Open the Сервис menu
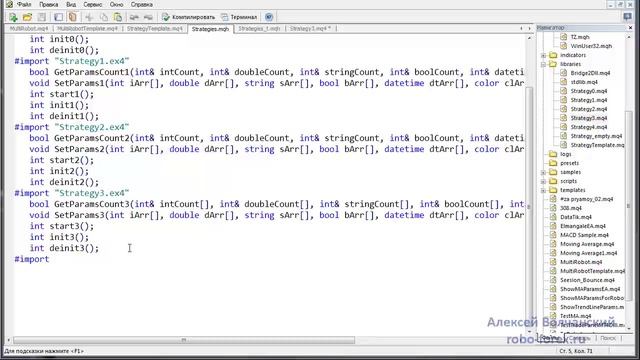640x360 pixels. click(x=93, y=4)
